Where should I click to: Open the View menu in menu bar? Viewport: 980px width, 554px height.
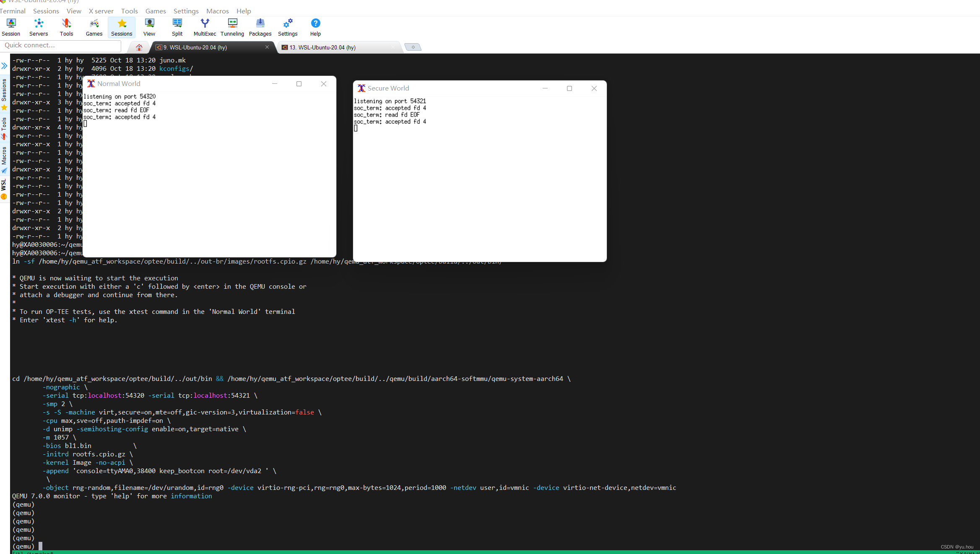click(x=74, y=11)
